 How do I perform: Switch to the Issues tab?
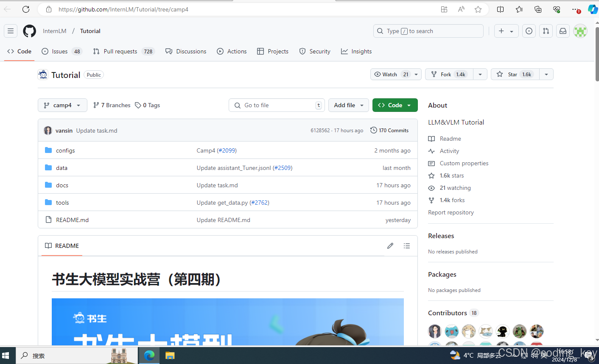pyautogui.click(x=62, y=51)
